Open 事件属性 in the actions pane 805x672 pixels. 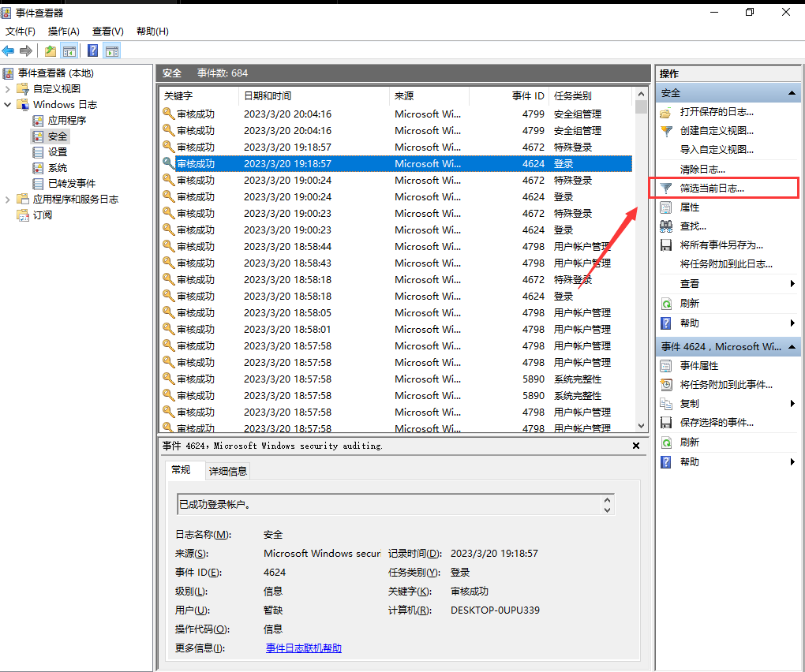pyautogui.click(x=699, y=366)
